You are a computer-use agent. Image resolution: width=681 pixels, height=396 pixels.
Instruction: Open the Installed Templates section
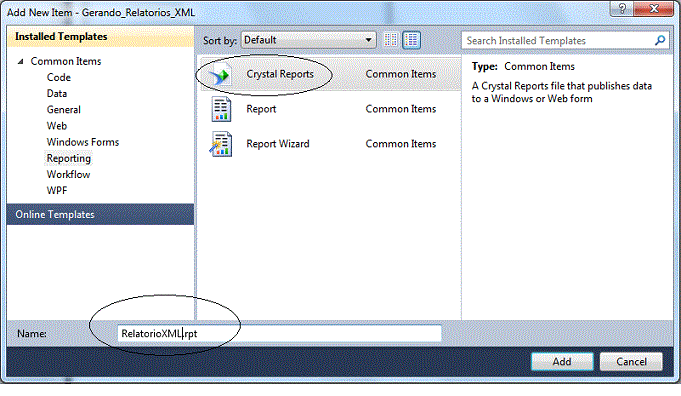(100, 36)
